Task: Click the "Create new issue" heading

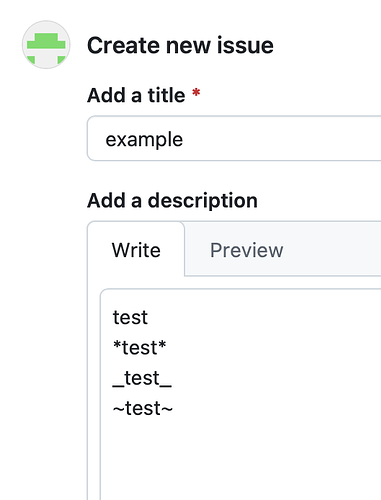Action: coord(180,45)
